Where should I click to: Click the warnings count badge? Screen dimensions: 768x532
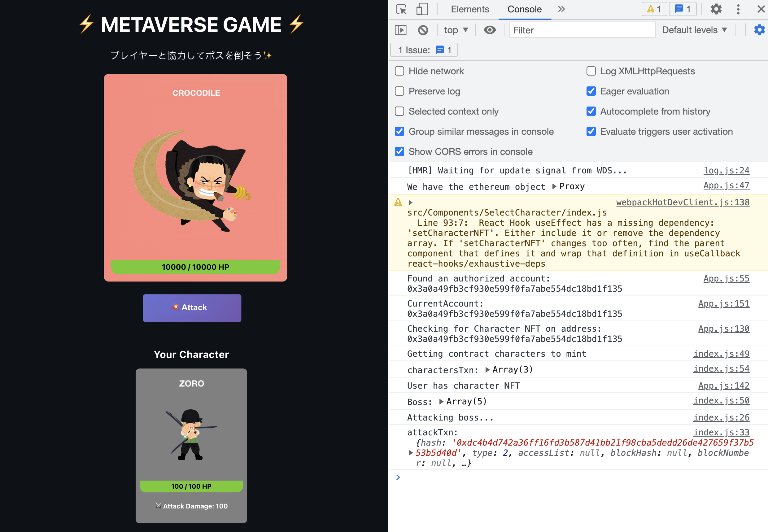click(x=654, y=9)
